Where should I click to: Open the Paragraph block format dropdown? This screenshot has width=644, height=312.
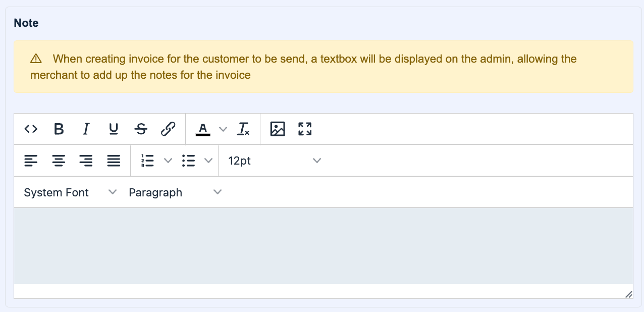point(175,192)
